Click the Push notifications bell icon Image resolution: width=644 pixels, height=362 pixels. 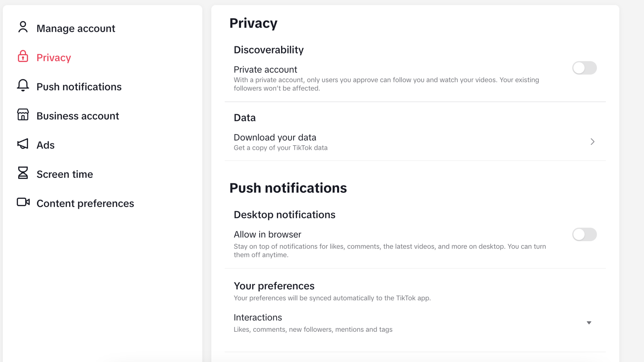click(x=22, y=86)
